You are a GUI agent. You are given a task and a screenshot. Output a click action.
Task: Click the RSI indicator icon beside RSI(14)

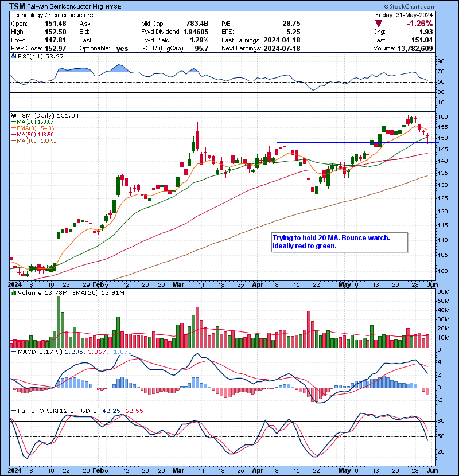pyautogui.click(x=13, y=56)
